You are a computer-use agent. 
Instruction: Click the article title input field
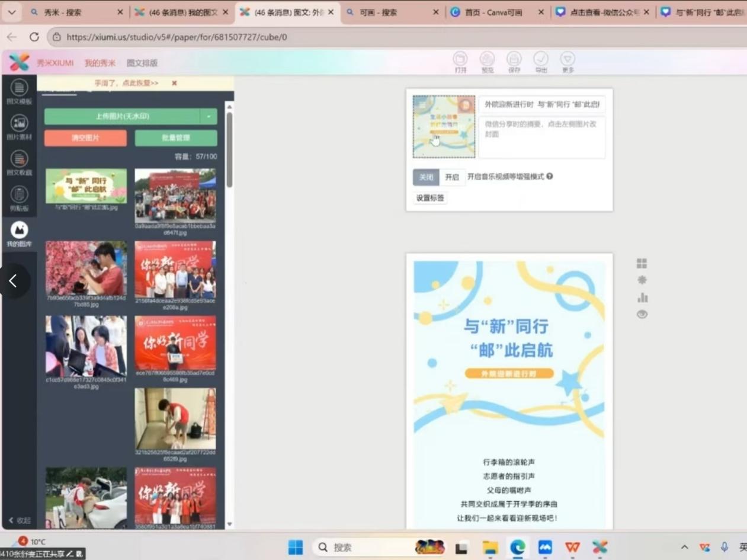point(541,104)
